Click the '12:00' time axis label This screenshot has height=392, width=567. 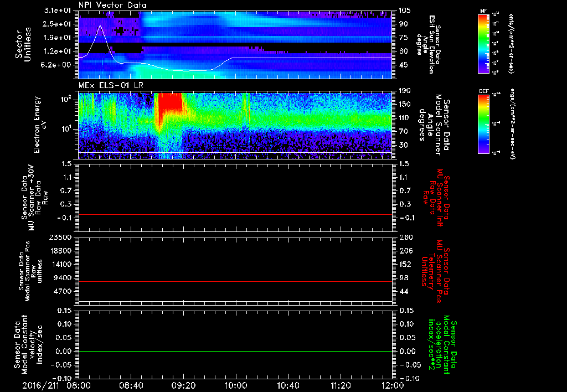click(393, 385)
